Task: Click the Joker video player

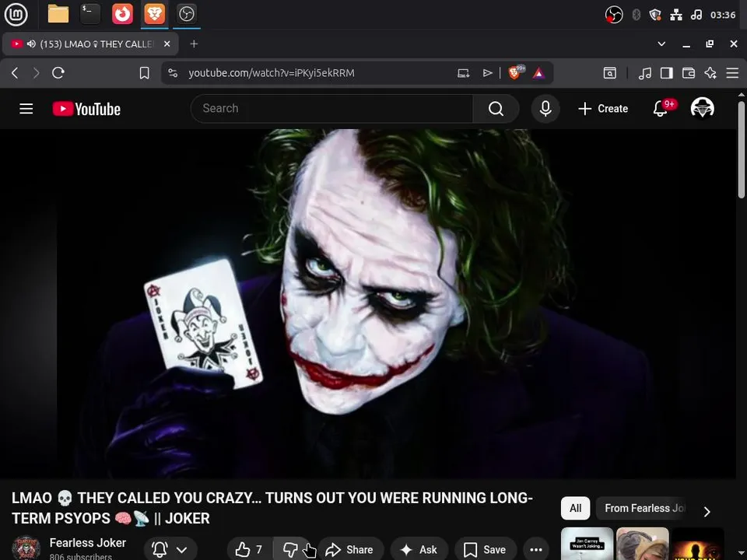Action: coord(368,303)
